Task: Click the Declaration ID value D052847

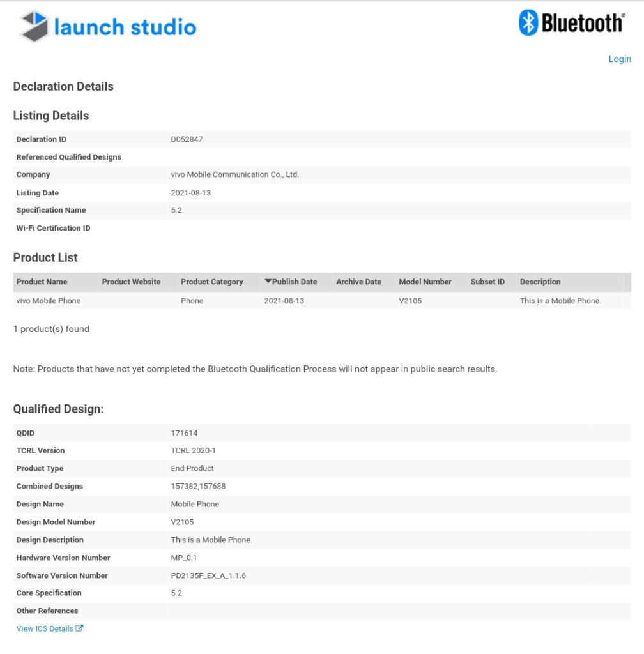Action: click(187, 139)
